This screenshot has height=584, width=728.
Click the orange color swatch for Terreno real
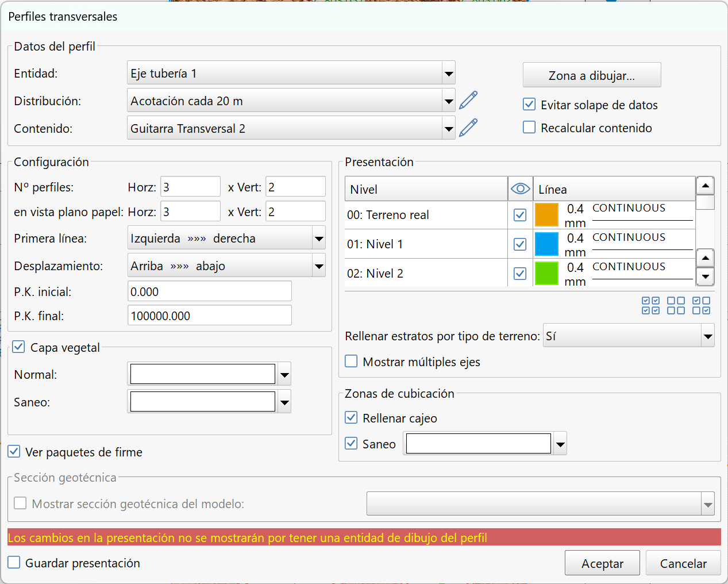(x=546, y=215)
